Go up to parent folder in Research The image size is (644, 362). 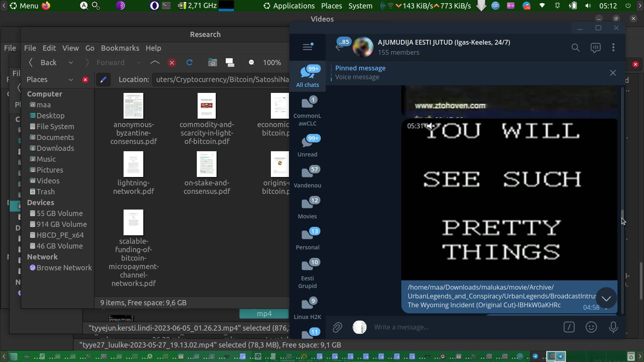155,63
